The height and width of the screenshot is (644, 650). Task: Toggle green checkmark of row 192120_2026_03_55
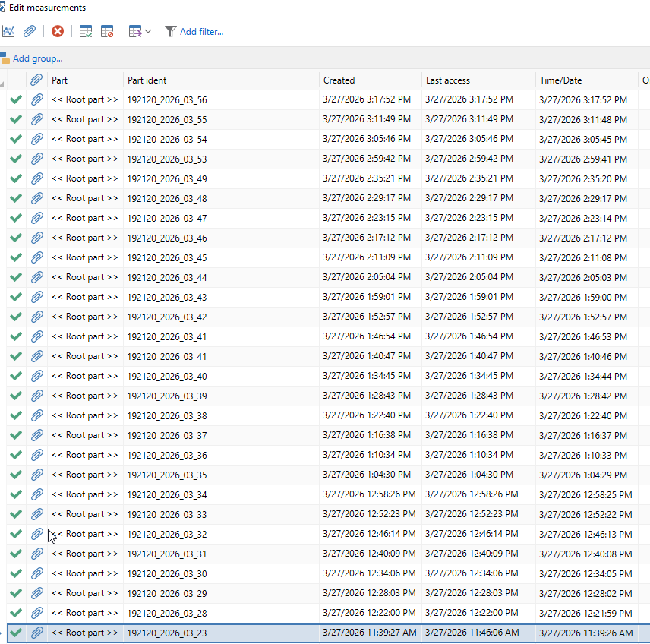(15, 119)
